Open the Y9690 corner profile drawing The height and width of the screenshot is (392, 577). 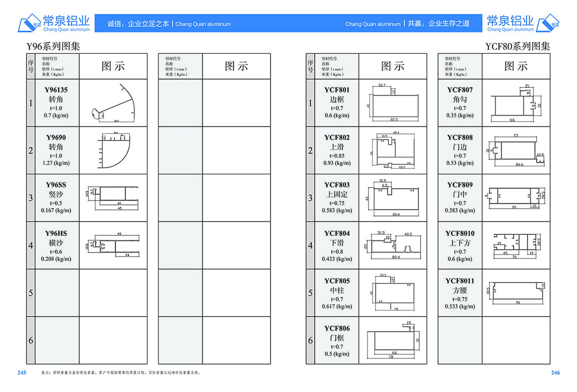113,150
